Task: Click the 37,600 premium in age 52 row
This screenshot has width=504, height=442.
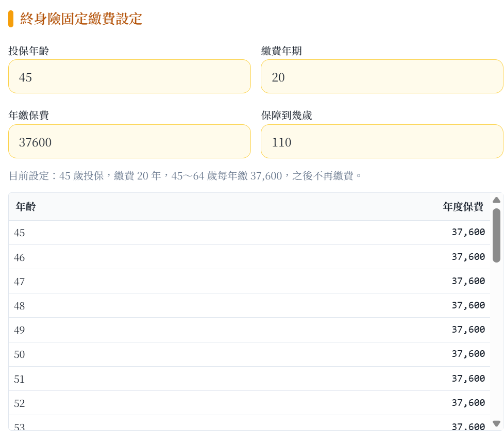Action: (468, 402)
